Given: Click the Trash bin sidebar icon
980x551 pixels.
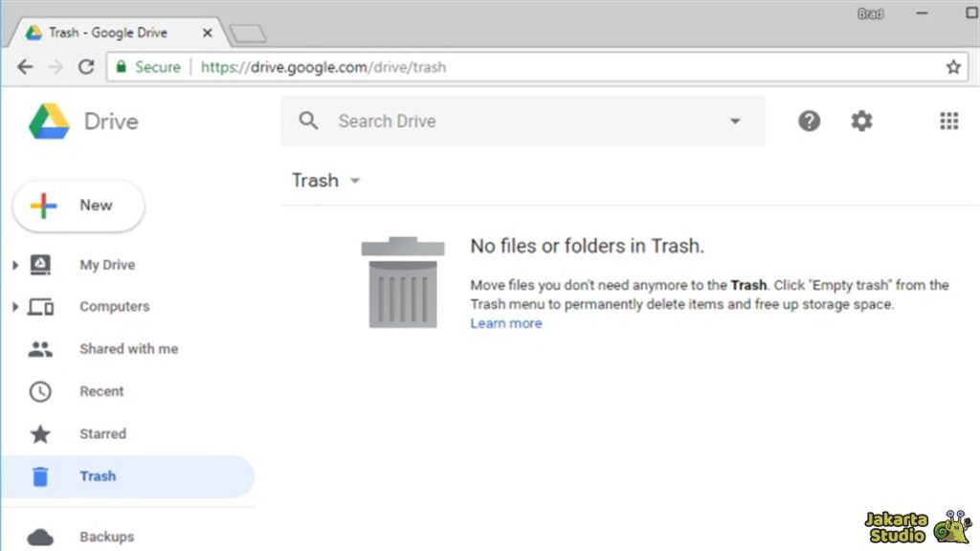Looking at the screenshot, I should click(40, 476).
